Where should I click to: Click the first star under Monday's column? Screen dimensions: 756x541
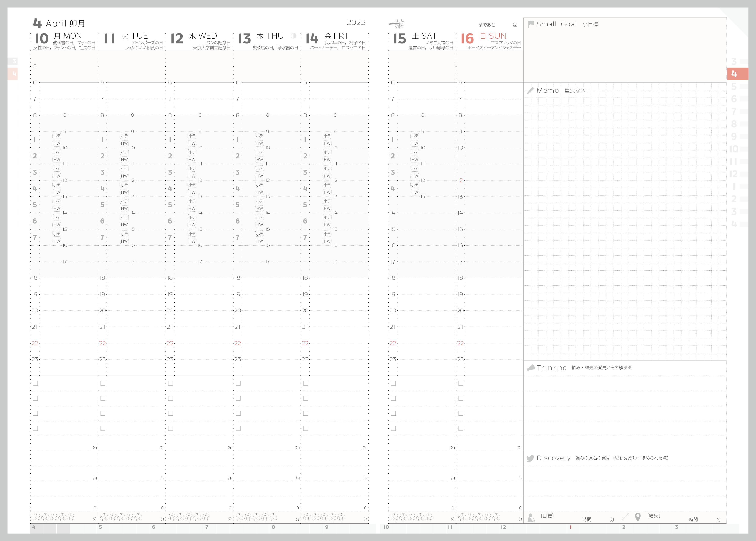tap(37, 517)
